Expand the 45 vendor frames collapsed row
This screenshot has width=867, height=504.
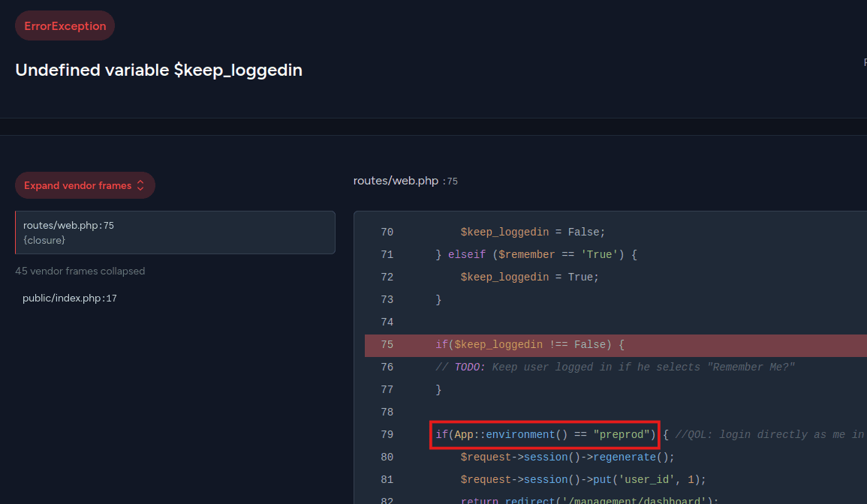(80, 271)
